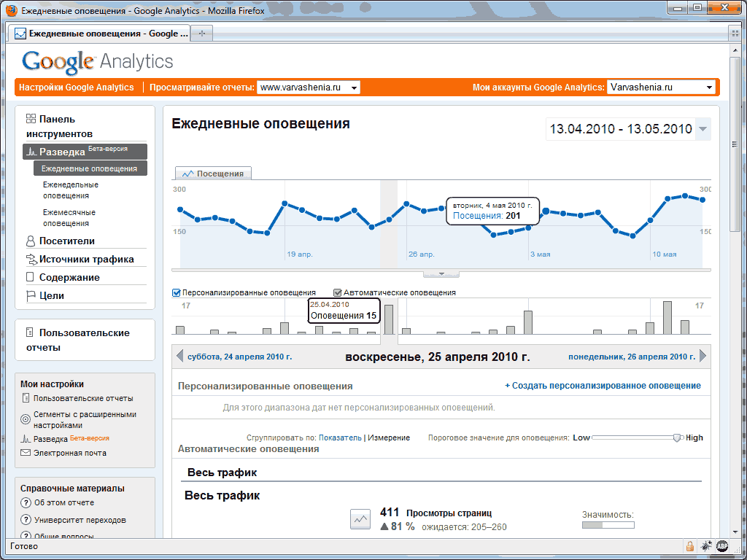
Task: Select the Посещения graph tab
Action: (x=213, y=174)
